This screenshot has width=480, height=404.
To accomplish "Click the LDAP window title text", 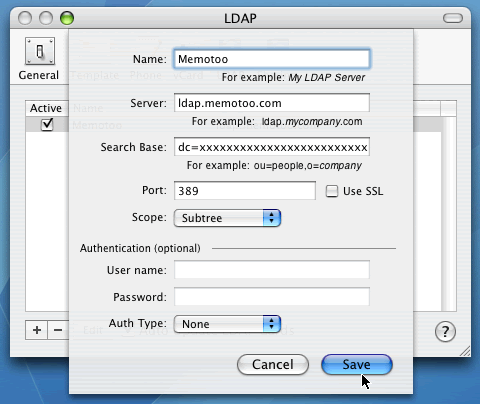I will click(240, 18).
